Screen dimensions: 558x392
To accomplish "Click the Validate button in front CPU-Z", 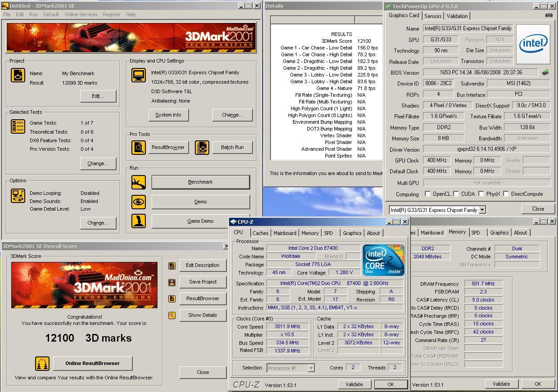I will click(x=354, y=384).
